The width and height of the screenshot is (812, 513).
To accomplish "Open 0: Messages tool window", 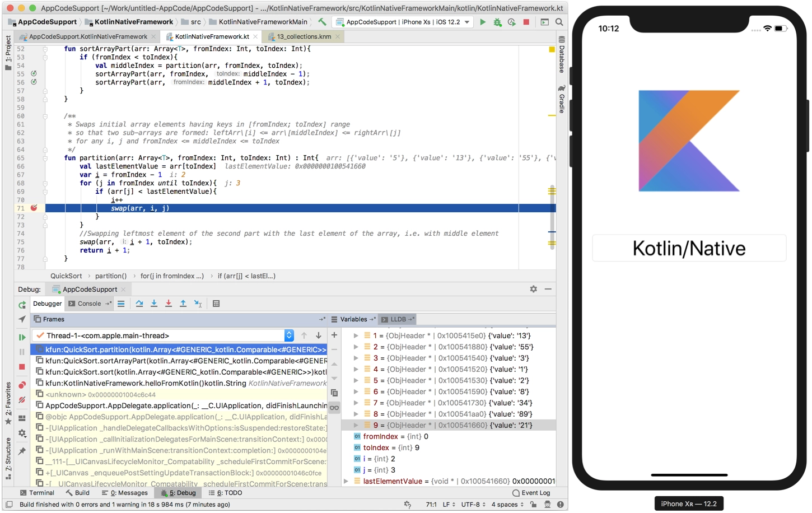I will click(124, 493).
